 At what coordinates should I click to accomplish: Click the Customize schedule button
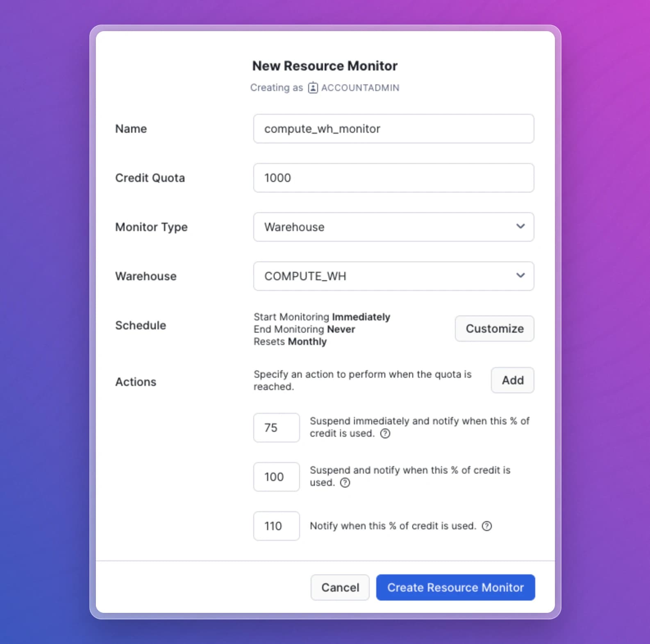click(494, 329)
